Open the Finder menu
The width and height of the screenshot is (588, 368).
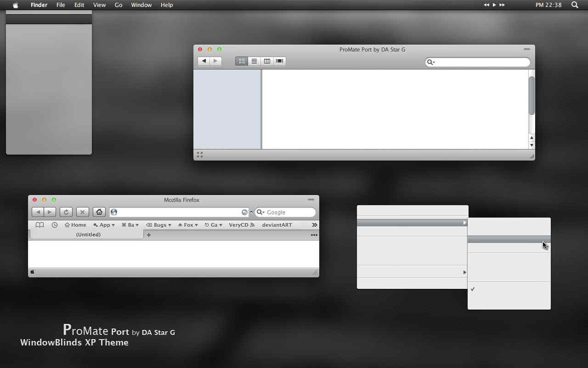(x=39, y=5)
